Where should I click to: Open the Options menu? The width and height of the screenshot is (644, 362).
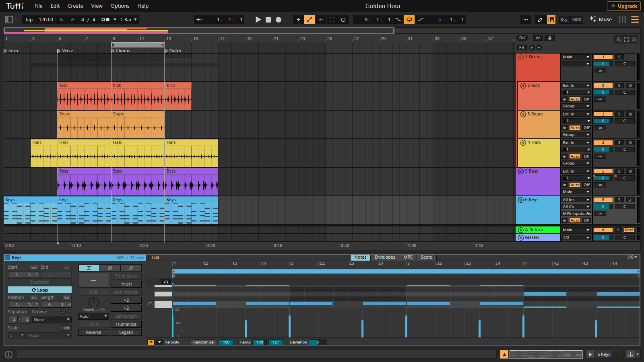pyautogui.click(x=120, y=6)
